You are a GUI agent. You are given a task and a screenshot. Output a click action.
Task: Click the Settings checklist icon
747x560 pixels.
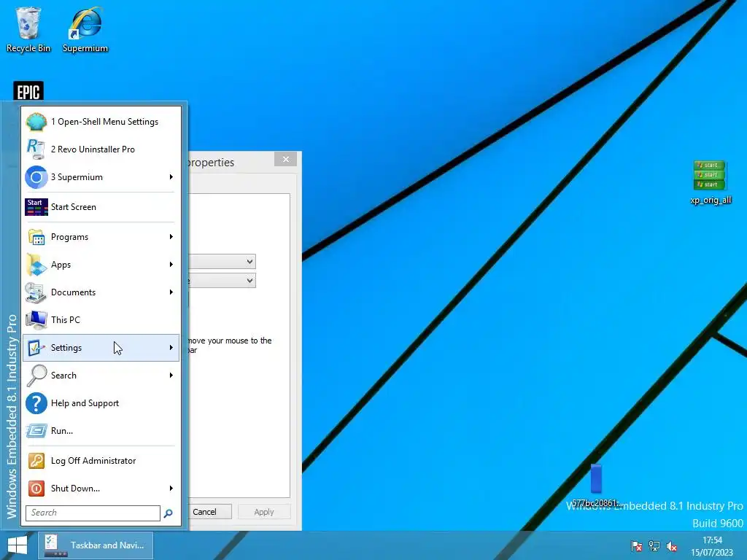pos(36,348)
